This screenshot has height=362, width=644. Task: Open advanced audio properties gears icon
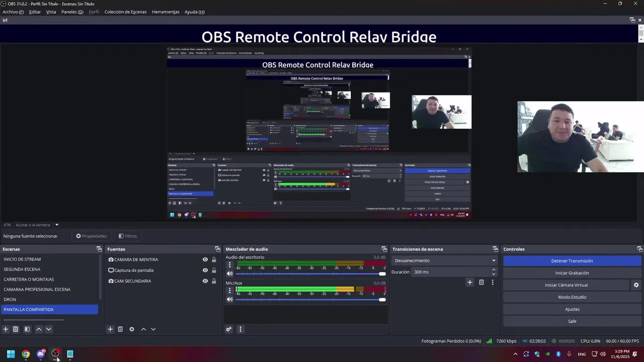click(x=229, y=329)
